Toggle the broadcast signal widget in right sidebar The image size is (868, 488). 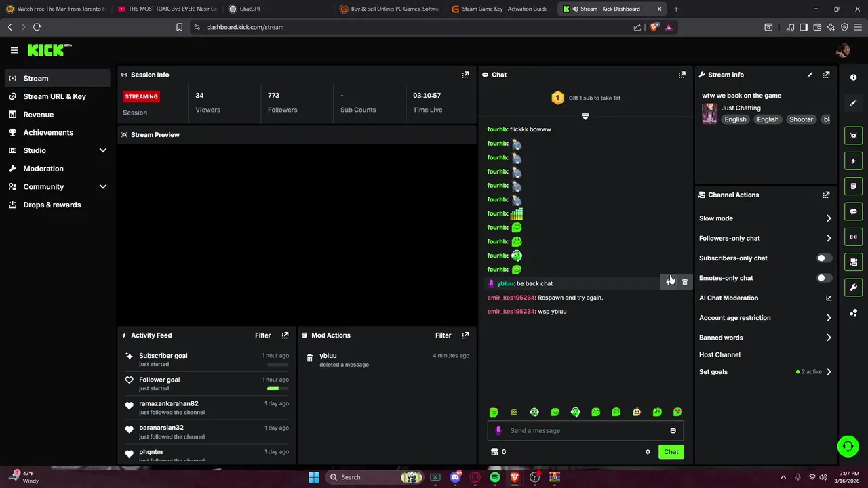pyautogui.click(x=853, y=237)
